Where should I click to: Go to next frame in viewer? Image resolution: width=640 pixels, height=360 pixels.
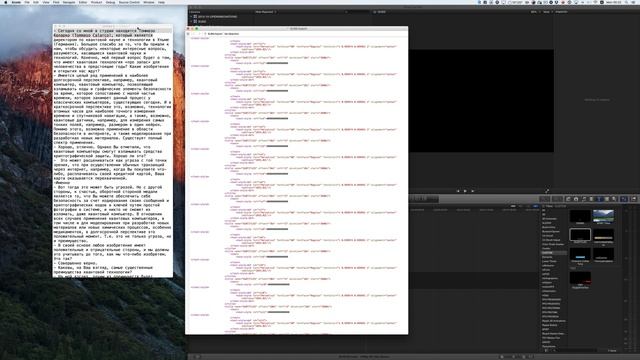point(472,191)
